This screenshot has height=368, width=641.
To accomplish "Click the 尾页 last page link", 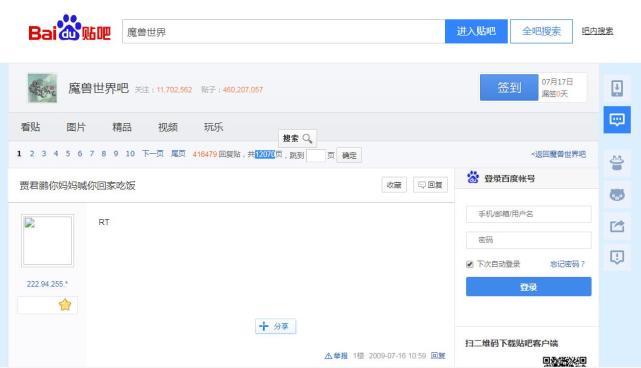I will pyautogui.click(x=178, y=154).
